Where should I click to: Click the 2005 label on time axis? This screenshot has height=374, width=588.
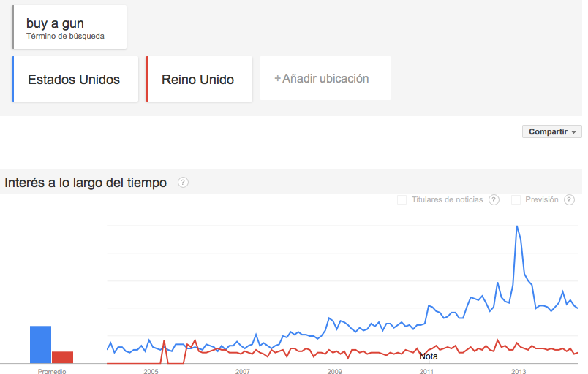click(151, 372)
